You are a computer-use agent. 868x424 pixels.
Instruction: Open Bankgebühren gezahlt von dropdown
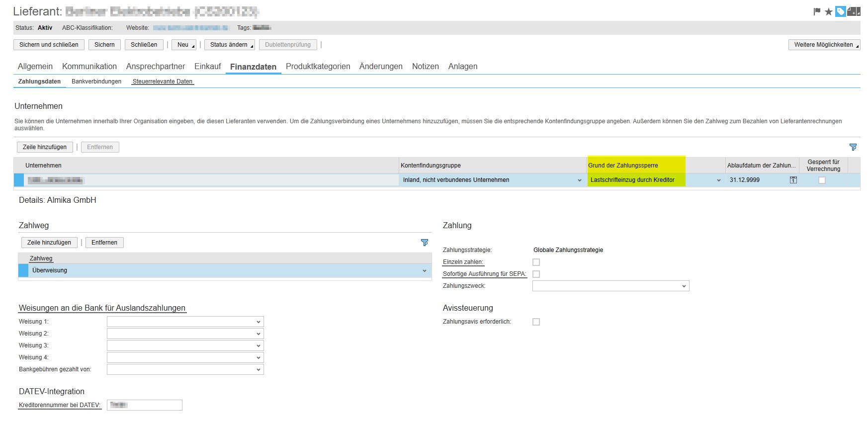tap(258, 369)
